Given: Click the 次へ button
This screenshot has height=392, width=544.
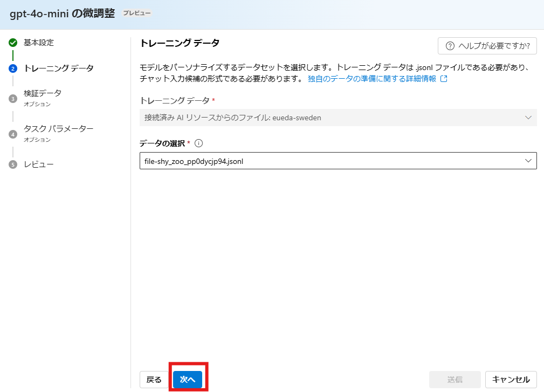Looking at the screenshot, I should click(188, 380).
